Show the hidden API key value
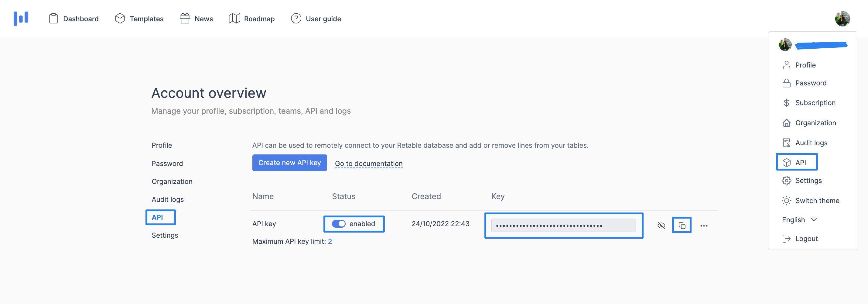868x304 pixels. [661, 225]
